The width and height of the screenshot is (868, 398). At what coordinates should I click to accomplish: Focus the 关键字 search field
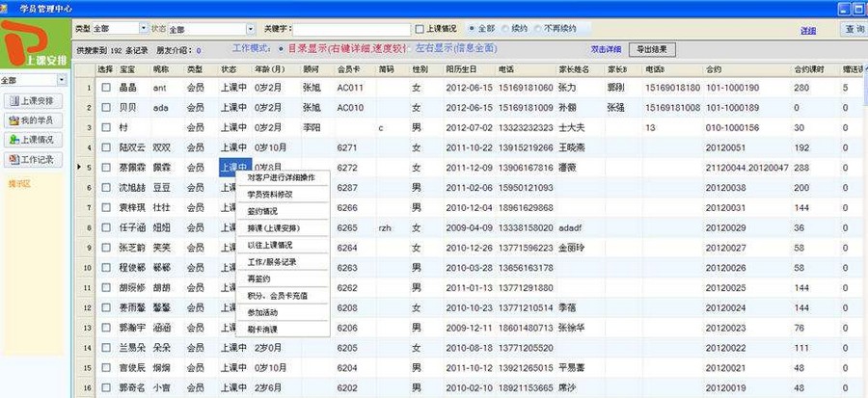click(x=351, y=29)
